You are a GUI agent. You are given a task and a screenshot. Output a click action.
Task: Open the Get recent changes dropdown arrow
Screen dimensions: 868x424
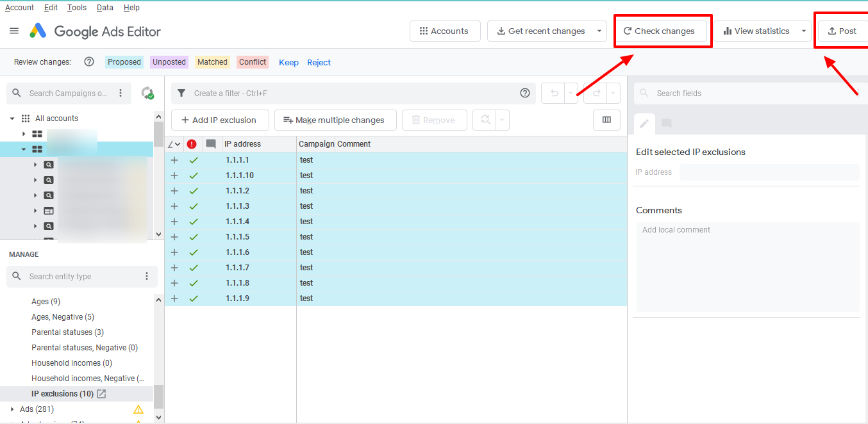click(x=599, y=31)
